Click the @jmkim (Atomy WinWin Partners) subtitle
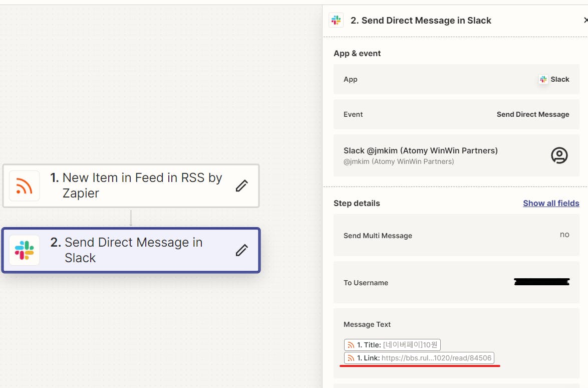 pyautogui.click(x=399, y=161)
